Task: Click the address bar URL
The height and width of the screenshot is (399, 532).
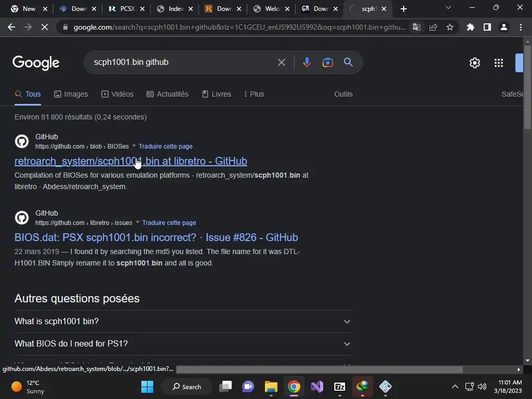Action: 239,27
